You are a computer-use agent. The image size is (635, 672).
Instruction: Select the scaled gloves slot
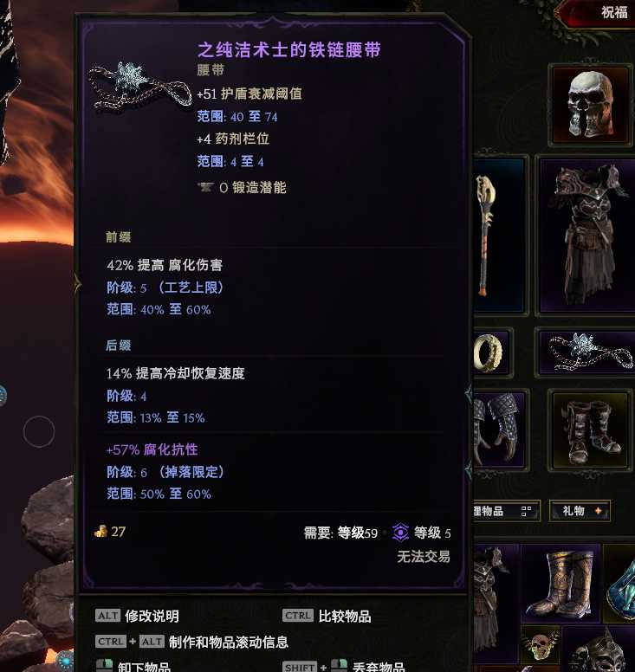pyautogui.click(x=500, y=430)
